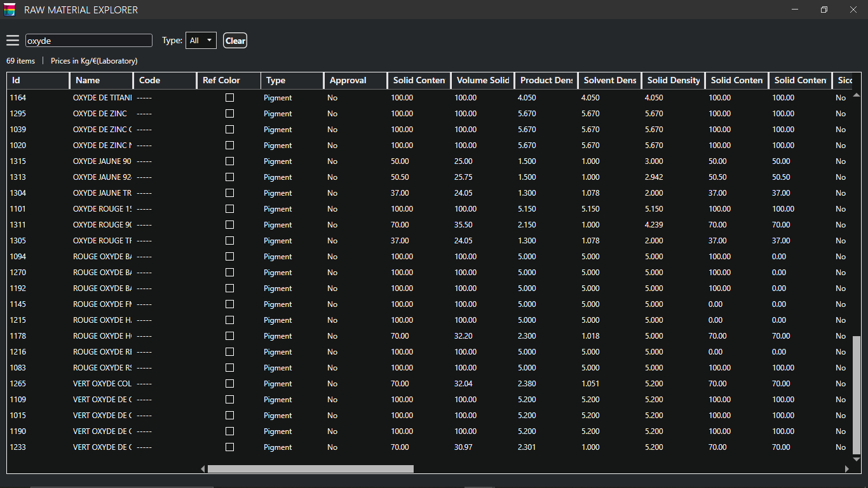Click Id cell 1304
The image size is (868, 488).
[18, 193]
